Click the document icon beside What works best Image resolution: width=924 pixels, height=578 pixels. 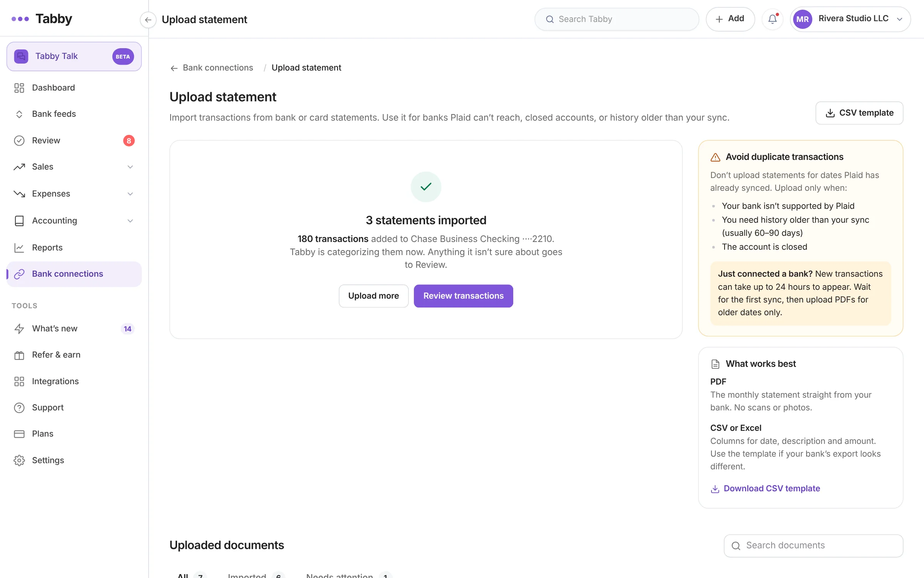click(x=715, y=364)
